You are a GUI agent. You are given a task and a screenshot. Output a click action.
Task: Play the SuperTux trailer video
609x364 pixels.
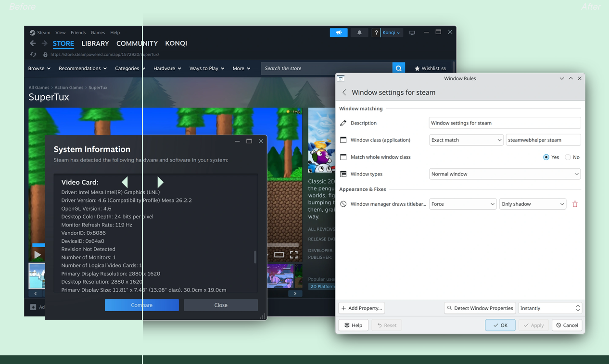tap(37, 254)
